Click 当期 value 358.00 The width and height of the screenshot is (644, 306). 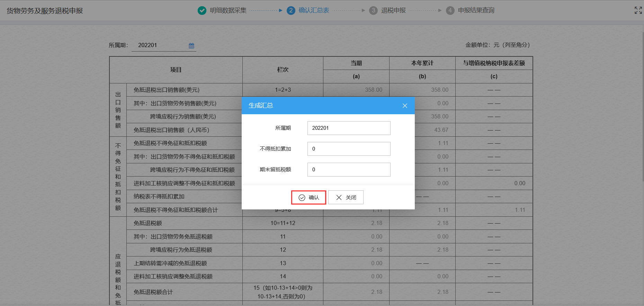tap(374, 90)
